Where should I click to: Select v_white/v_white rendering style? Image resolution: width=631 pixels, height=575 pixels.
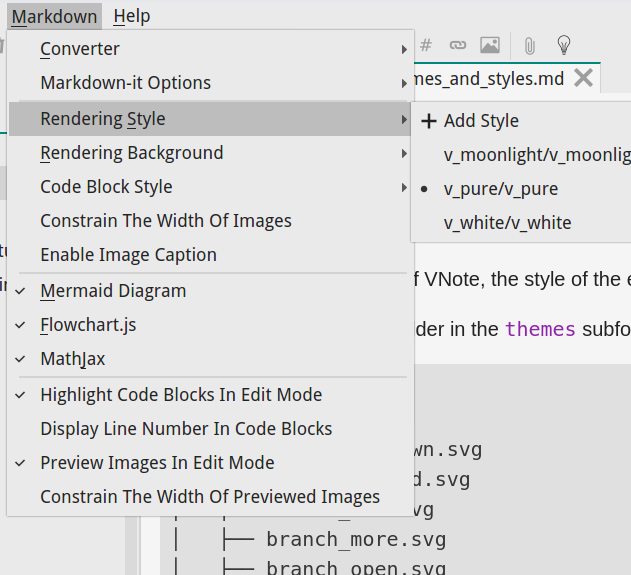pos(522,223)
